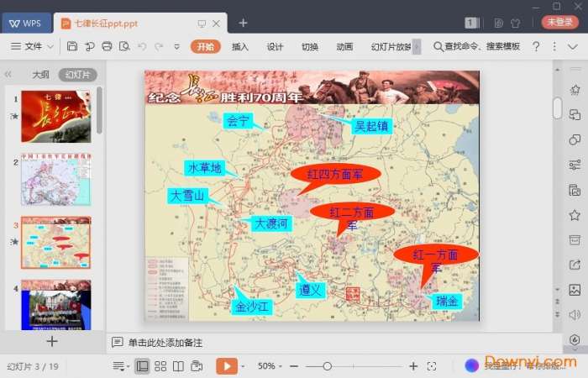The image size is (588, 378).
Task: Click the 吴起镇 label on the map
Action: [x=371, y=126]
